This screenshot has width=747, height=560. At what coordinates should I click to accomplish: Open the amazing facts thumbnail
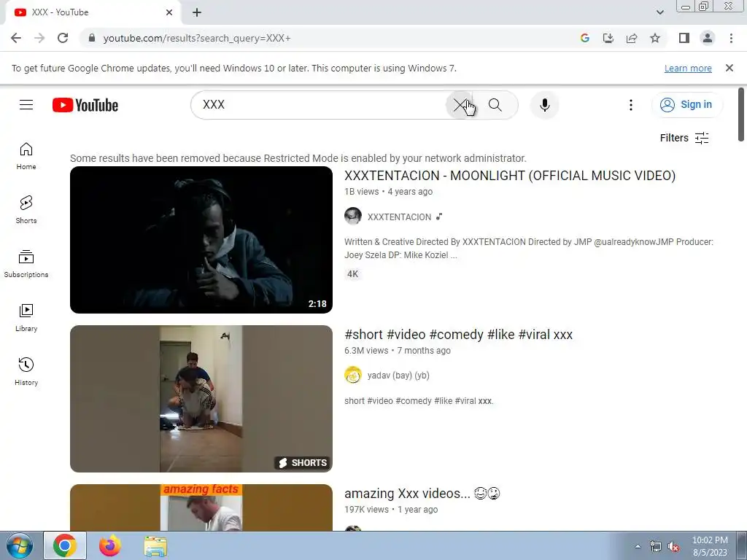(201, 507)
